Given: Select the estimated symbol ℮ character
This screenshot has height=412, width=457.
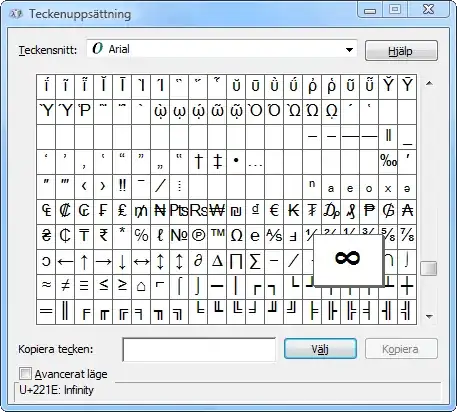Looking at the screenshot, I should pos(255,237).
